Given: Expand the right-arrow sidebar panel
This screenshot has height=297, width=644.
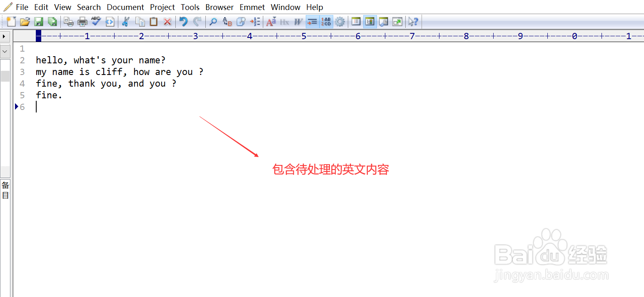Looking at the screenshot, I should point(4,36).
